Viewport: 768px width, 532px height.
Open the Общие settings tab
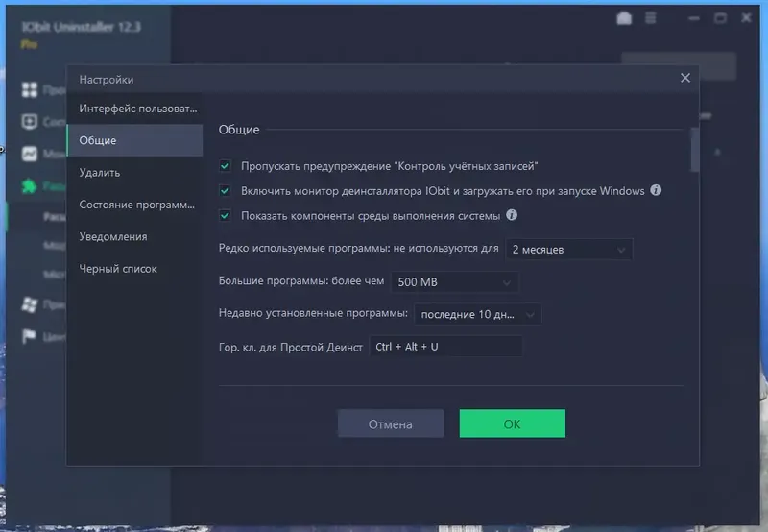coord(134,140)
